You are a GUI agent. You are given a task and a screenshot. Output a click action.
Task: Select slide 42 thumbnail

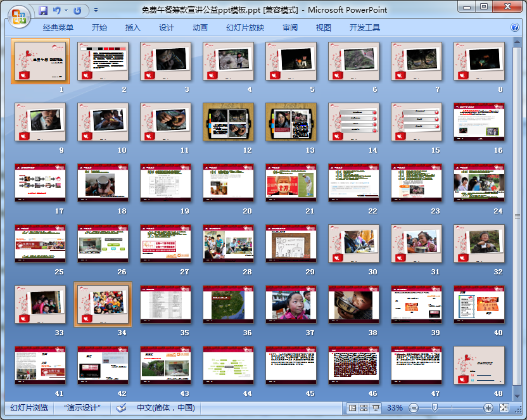click(x=103, y=365)
